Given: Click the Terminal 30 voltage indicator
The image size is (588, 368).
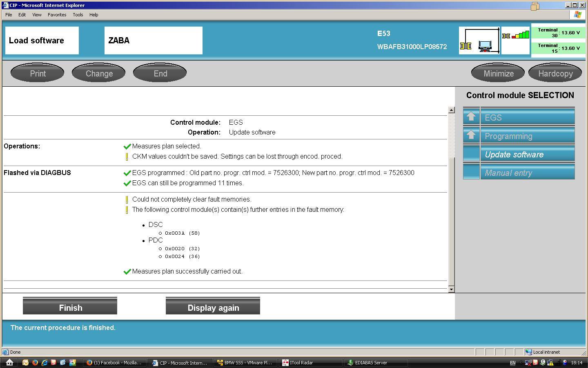Looking at the screenshot, I should tap(558, 33).
